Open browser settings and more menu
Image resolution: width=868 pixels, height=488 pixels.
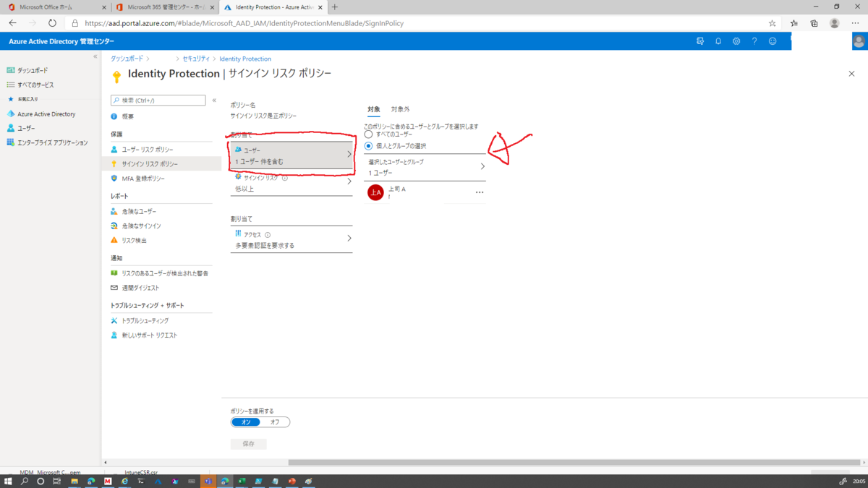tap(856, 23)
